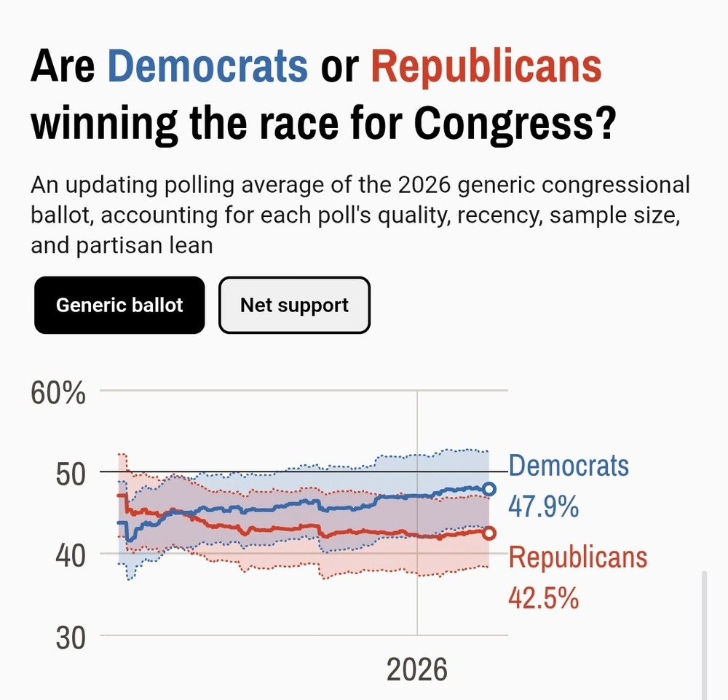Click the blue Democrats endpoint circle marker
The image size is (728, 700).
(x=489, y=488)
